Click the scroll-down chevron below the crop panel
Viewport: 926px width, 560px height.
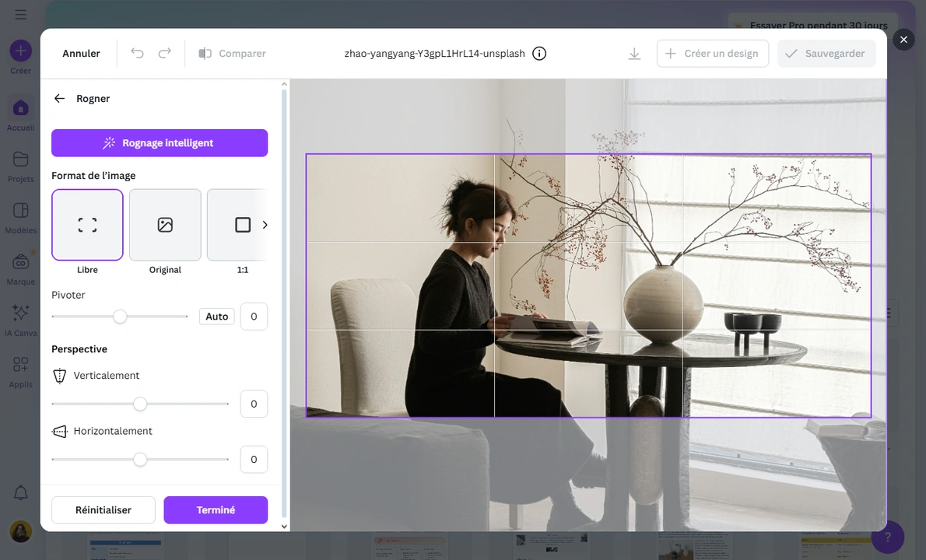283,526
